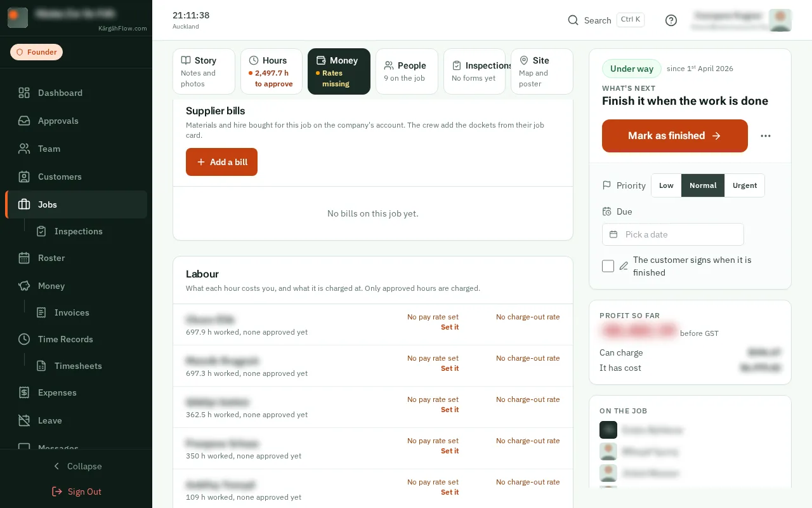
Task: Click the Roster calendar icon
Action: [24, 258]
